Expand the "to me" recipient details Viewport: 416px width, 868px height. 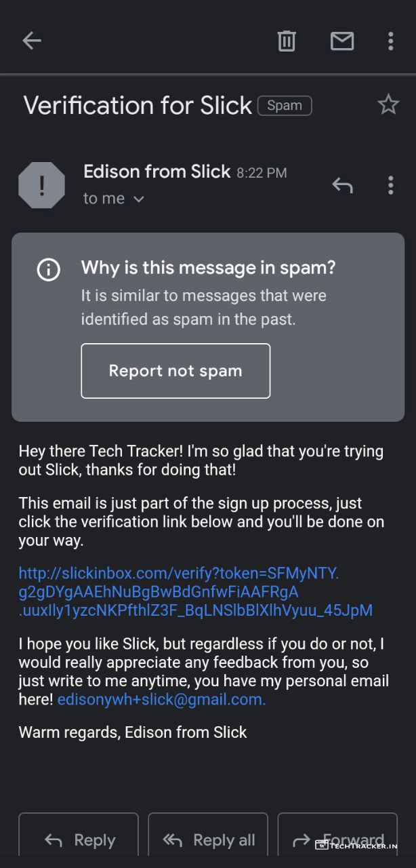click(x=114, y=199)
